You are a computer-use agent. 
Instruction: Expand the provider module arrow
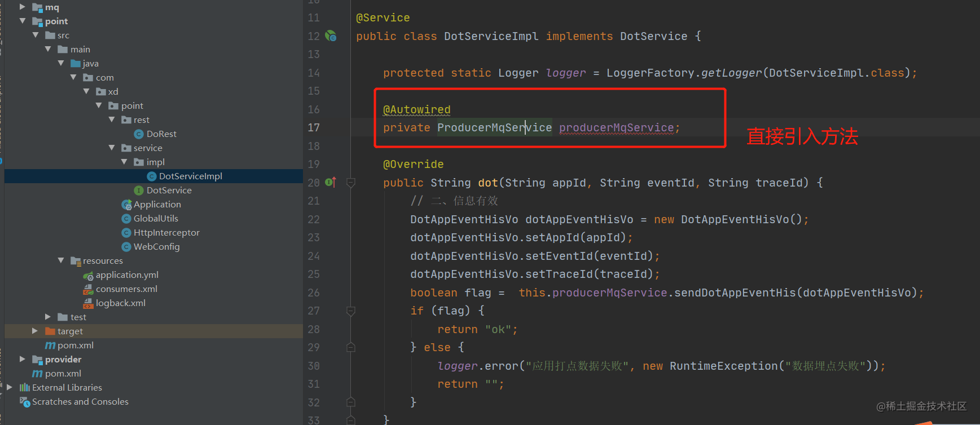click(x=23, y=359)
